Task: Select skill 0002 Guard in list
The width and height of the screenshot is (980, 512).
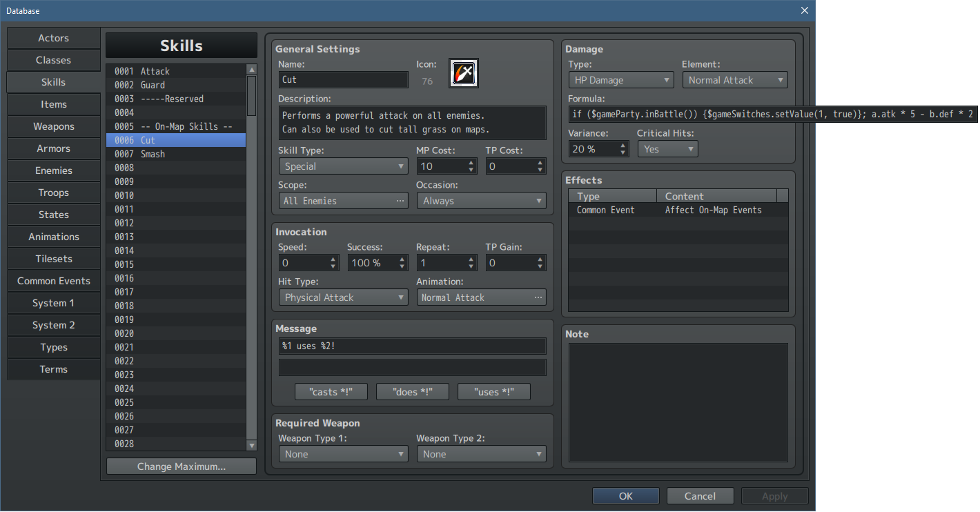Action: coord(176,85)
